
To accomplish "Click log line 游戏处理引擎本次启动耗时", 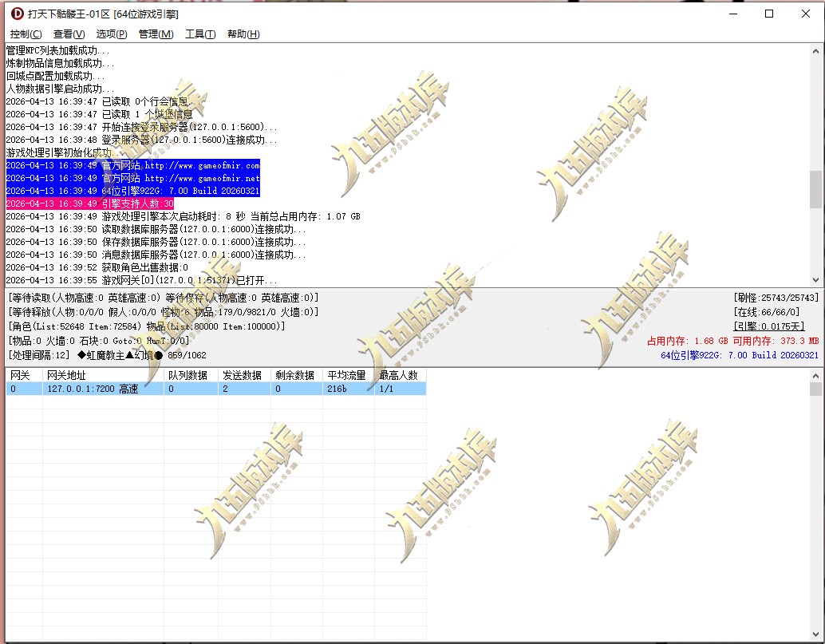I will pyautogui.click(x=183, y=216).
